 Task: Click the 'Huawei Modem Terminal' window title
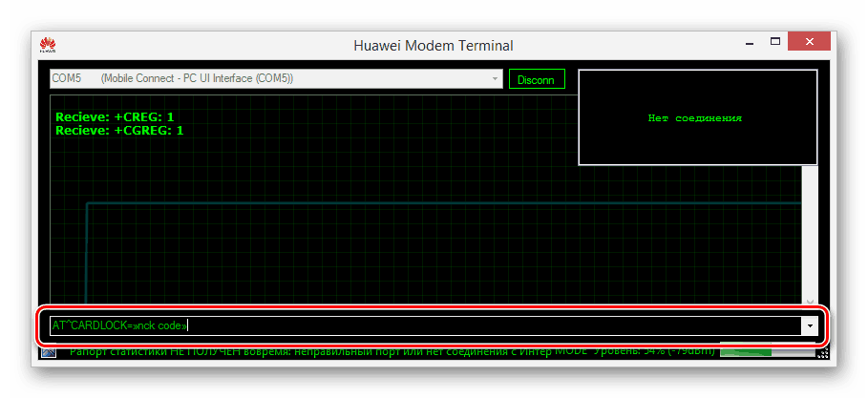click(434, 46)
